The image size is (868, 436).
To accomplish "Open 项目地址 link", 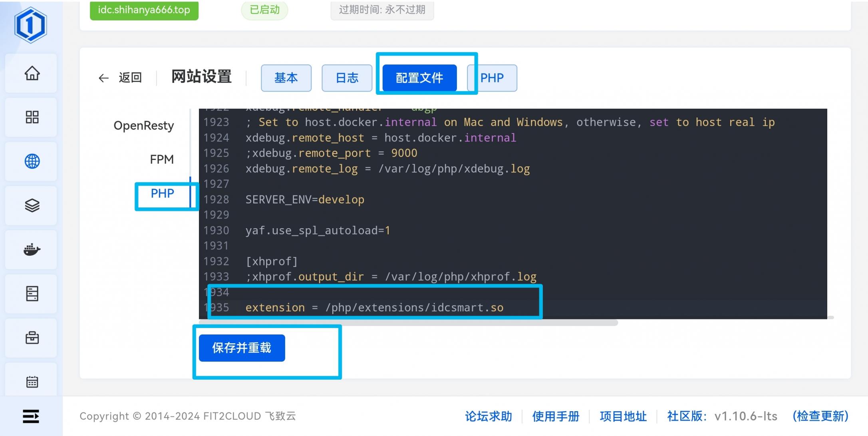I will [623, 416].
